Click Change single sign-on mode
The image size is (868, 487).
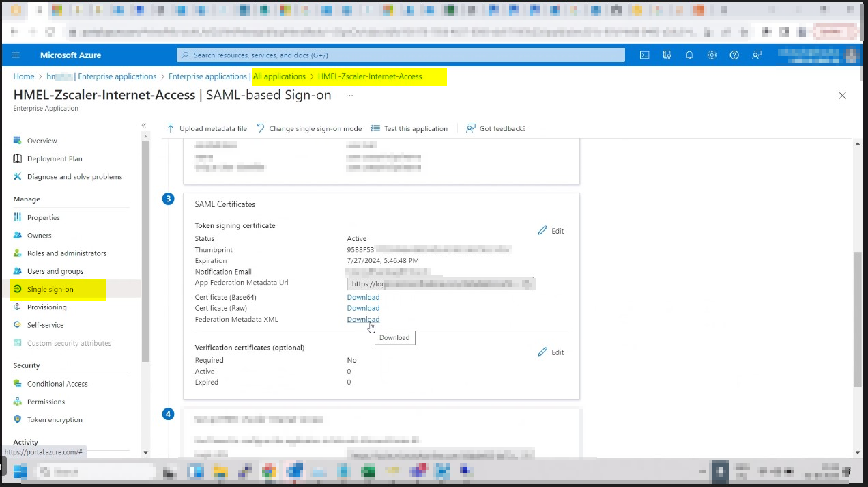(x=309, y=128)
